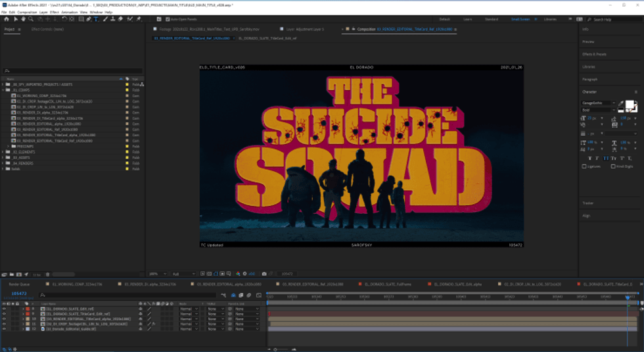Click the eyedropper in Character panel
This screenshot has height=352, width=644.
point(620,103)
